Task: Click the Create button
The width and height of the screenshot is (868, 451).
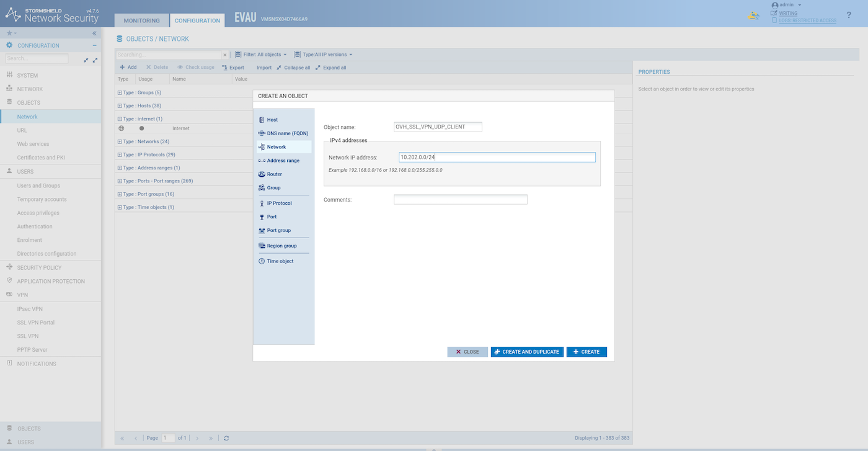Action: 586,352
